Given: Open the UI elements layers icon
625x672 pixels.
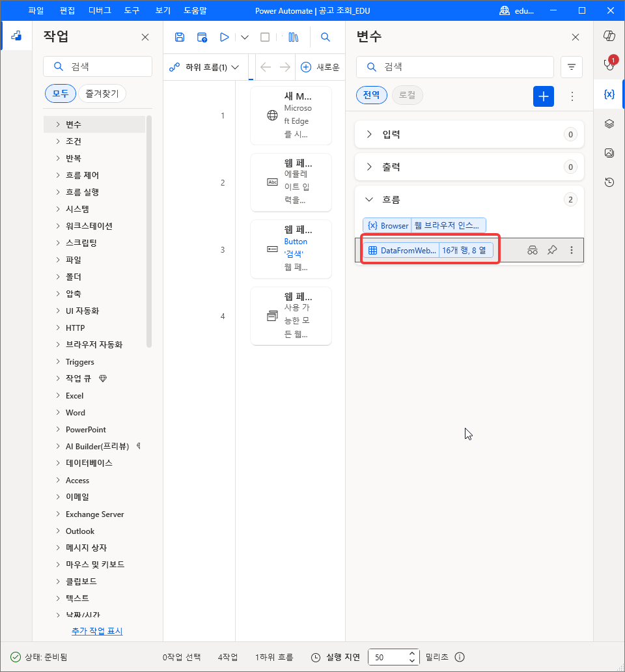Looking at the screenshot, I should pyautogui.click(x=609, y=124).
